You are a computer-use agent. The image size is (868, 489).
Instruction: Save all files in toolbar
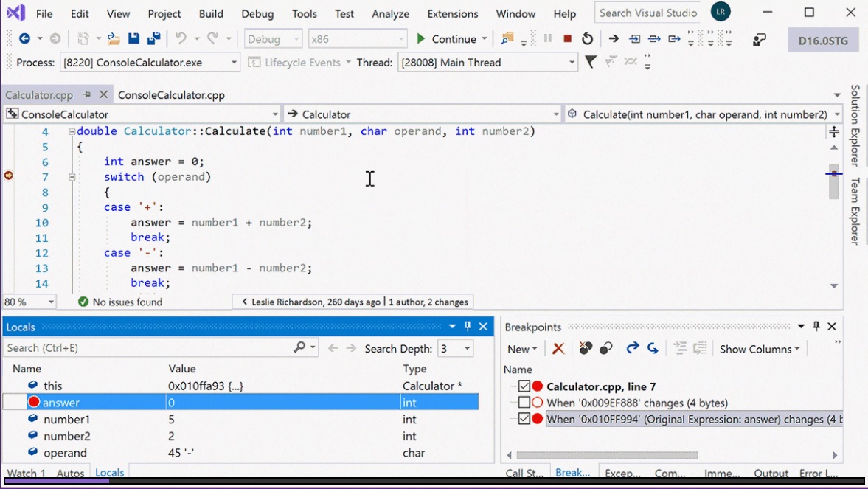[154, 38]
